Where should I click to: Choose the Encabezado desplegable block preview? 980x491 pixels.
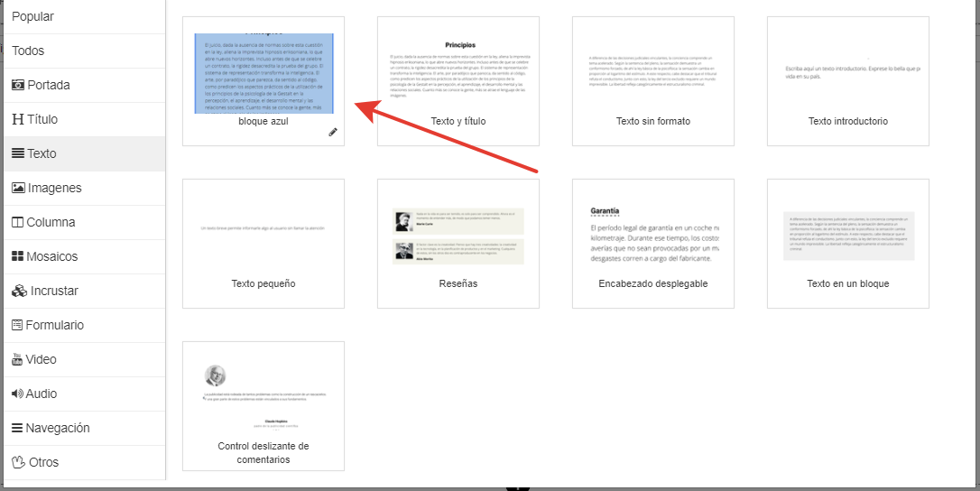[x=653, y=236]
